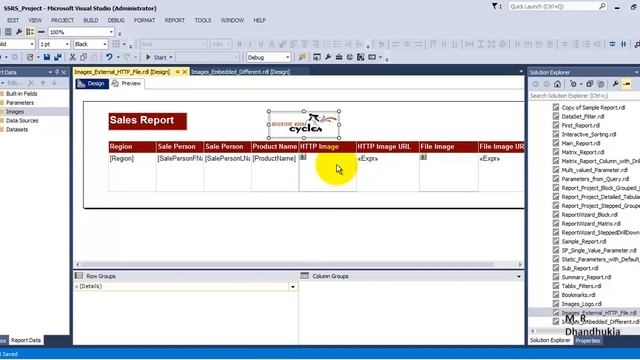Click the Cut scissors icon
The image size is (640, 360).
[73, 57]
